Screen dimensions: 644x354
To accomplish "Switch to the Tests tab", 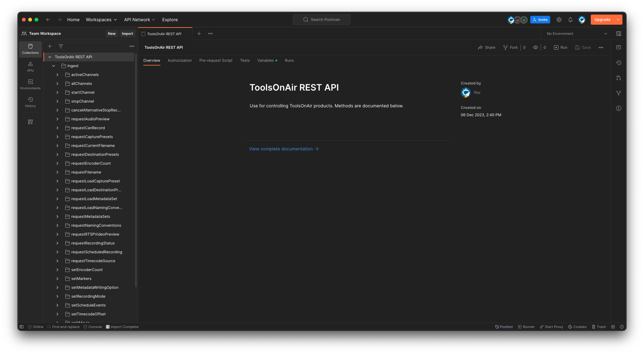I will tap(245, 60).
